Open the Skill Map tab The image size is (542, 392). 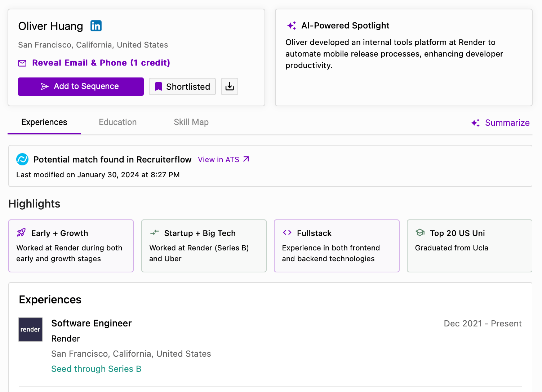tap(191, 122)
